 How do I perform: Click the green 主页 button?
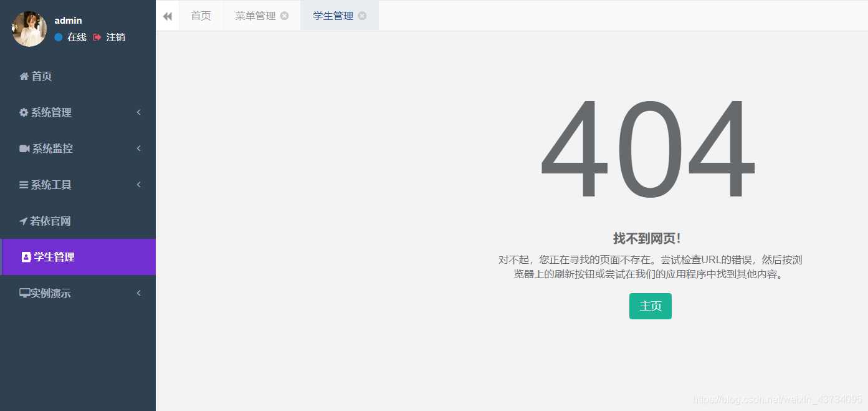tap(650, 306)
